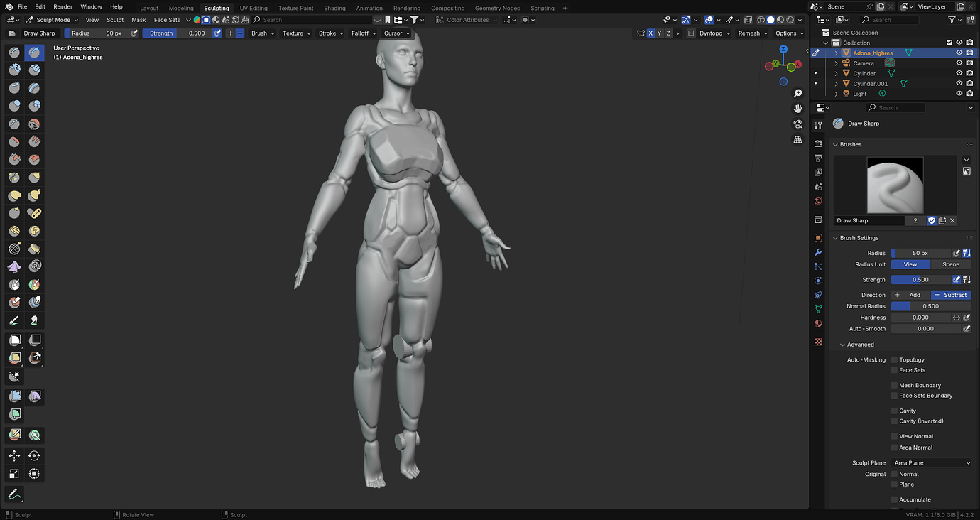
Task: Click the pan view hand icon
Action: point(798,109)
